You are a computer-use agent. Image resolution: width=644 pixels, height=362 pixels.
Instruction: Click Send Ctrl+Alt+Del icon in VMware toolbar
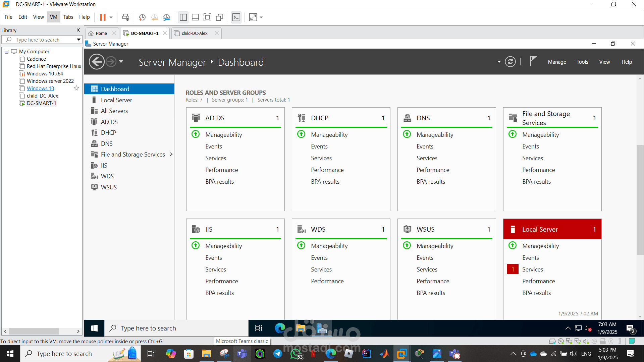125,17
